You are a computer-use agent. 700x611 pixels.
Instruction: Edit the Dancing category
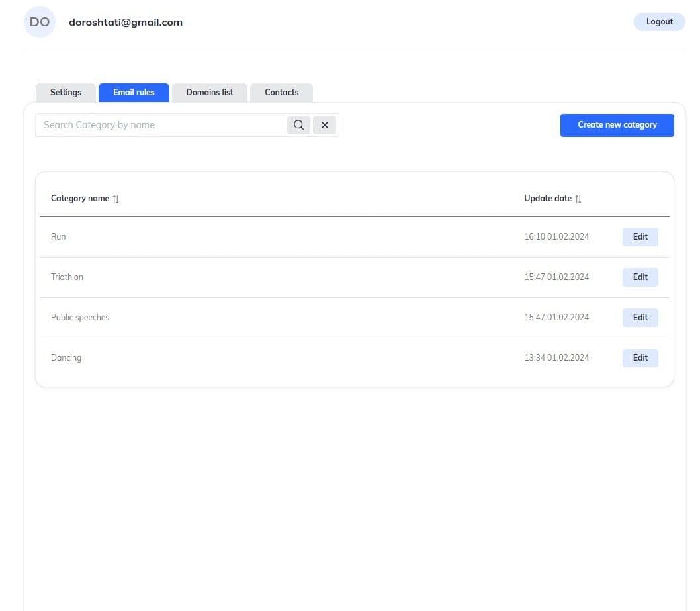[640, 357]
